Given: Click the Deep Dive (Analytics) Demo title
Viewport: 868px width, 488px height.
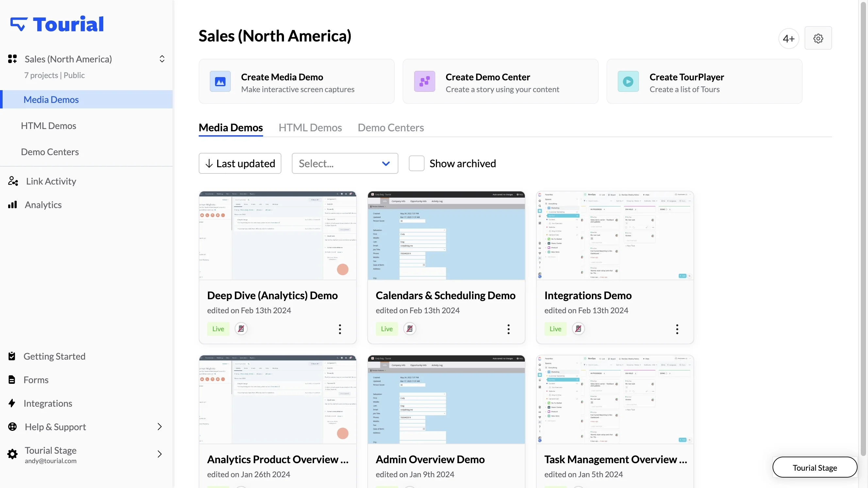Looking at the screenshot, I should 272,295.
